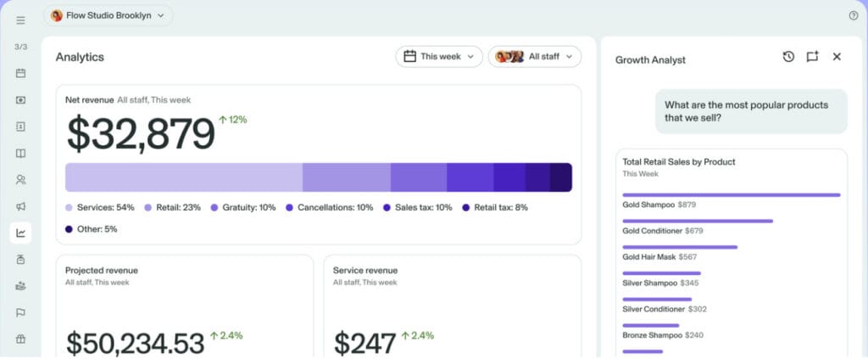This screenshot has height=359, width=868.
Task: Click the darkest Other segment of revenue bar
Action: tap(561, 177)
